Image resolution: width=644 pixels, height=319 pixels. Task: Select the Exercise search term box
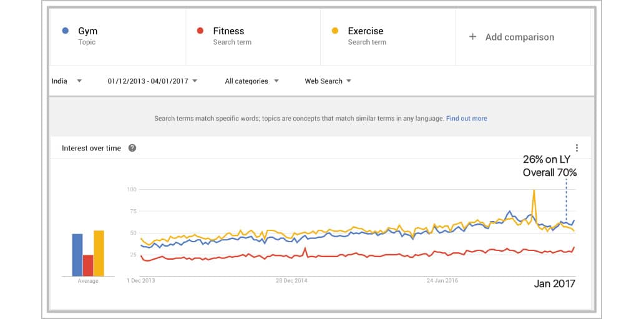[x=388, y=36]
